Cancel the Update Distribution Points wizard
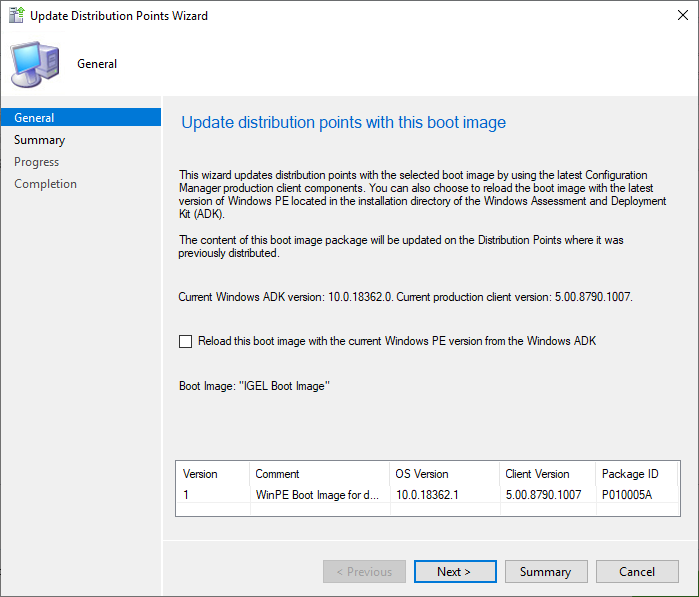Screen dimensions: 699x597 point(637,572)
